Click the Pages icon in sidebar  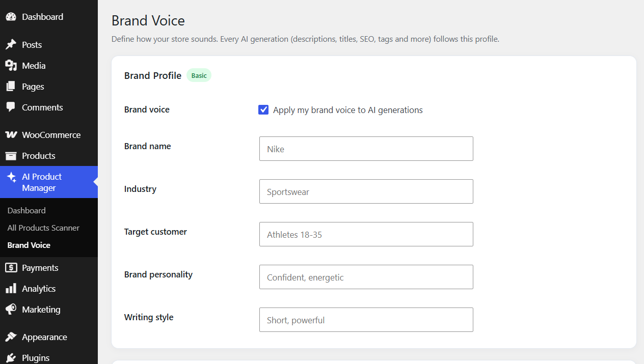(11, 87)
